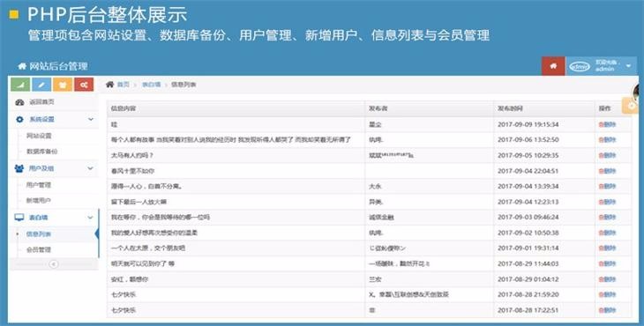The image size is (644, 326).
Task: Delete the row dated 2017-09-04 13:39:34
Action: [607, 186]
